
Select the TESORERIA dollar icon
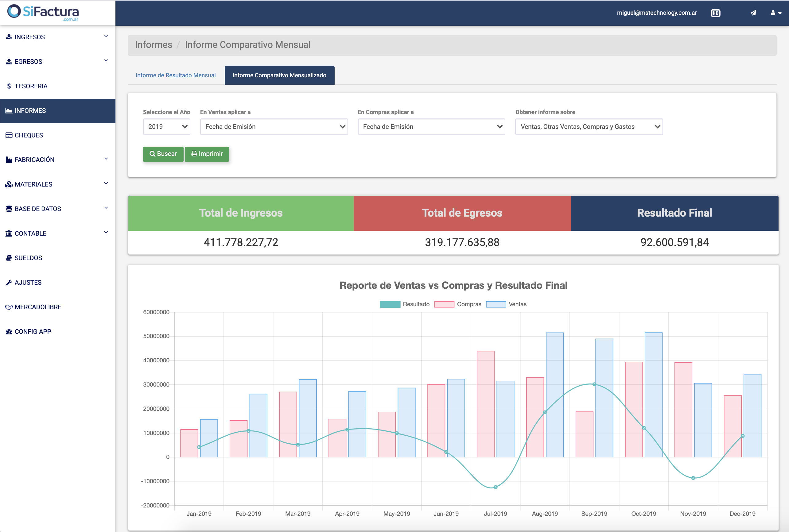(x=9, y=86)
